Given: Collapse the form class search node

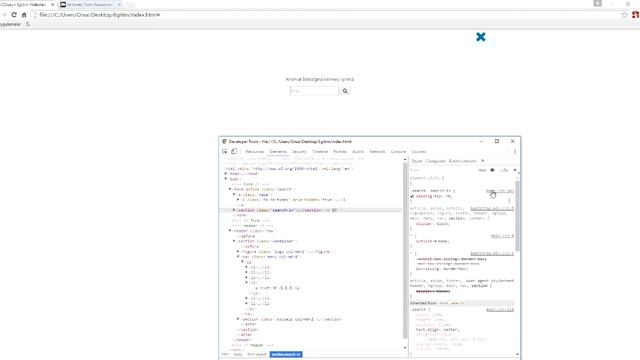Looking at the screenshot, I should pos(230,189).
